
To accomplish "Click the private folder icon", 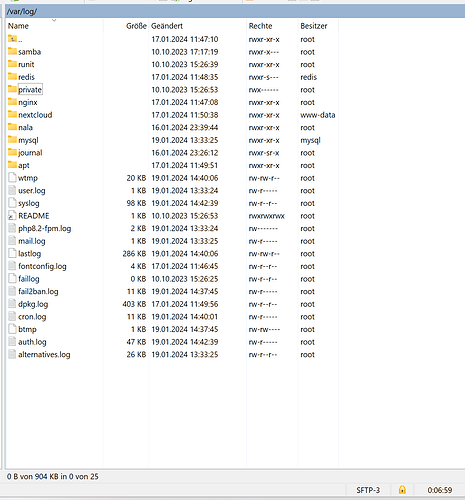I will (x=12, y=89).
